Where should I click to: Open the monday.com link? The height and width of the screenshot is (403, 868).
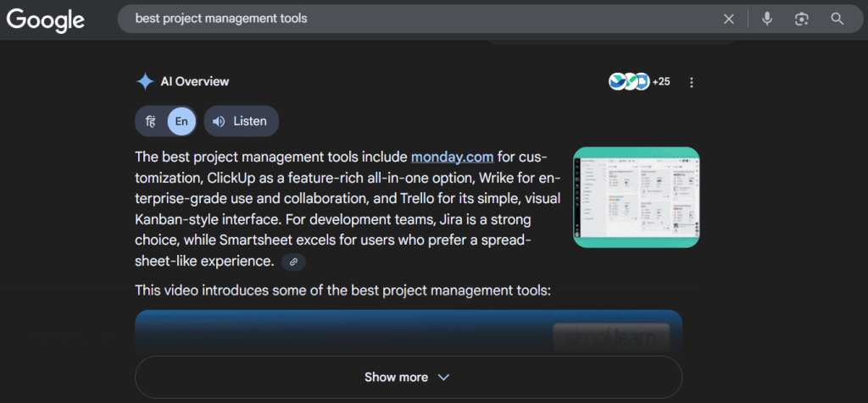tap(452, 157)
